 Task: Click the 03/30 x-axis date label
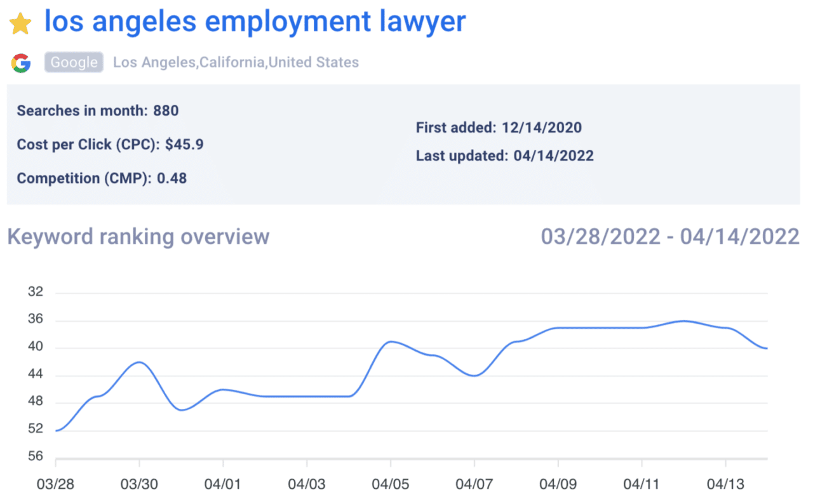pyautogui.click(x=139, y=484)
